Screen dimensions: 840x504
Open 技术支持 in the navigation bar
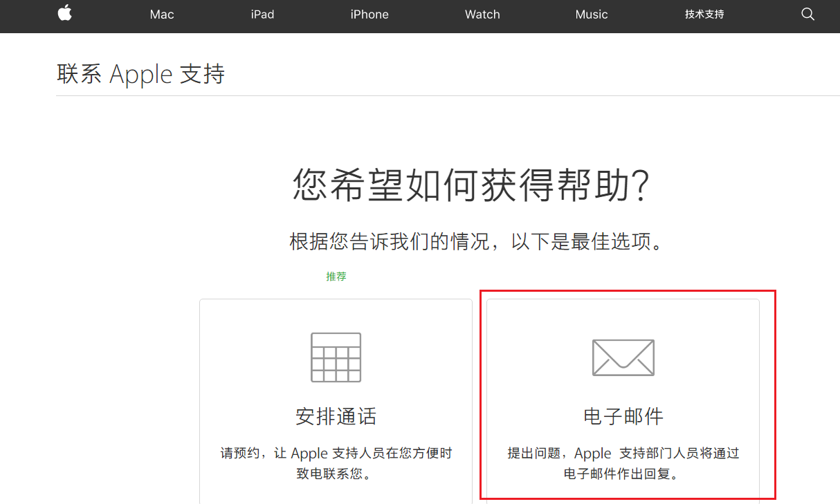tap(704, 15)
